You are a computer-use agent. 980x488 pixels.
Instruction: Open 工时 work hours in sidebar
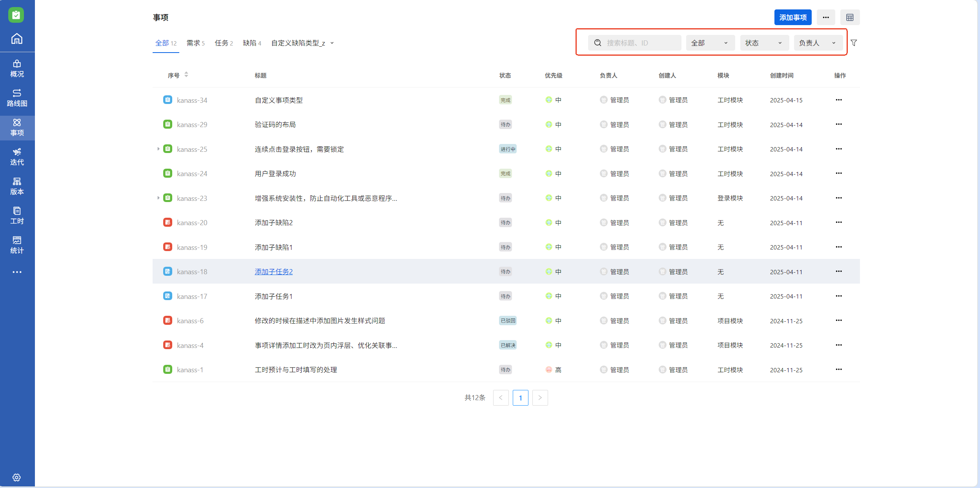click(17, 216)
